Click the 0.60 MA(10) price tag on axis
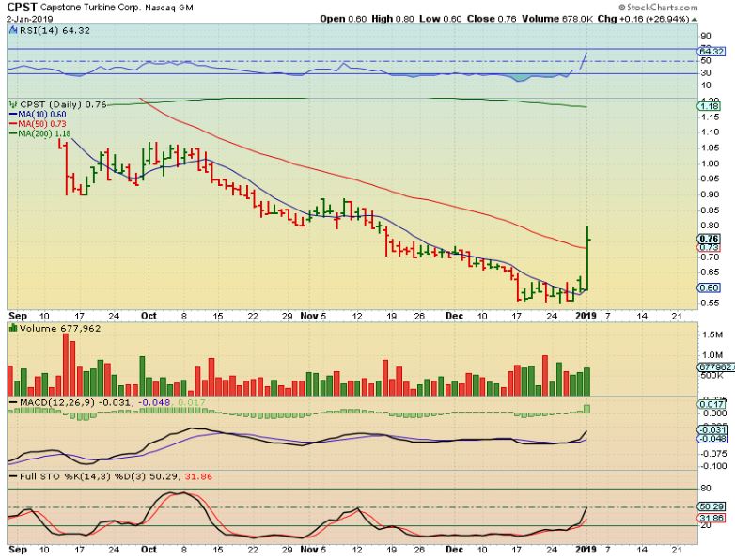 coord(709,288)
